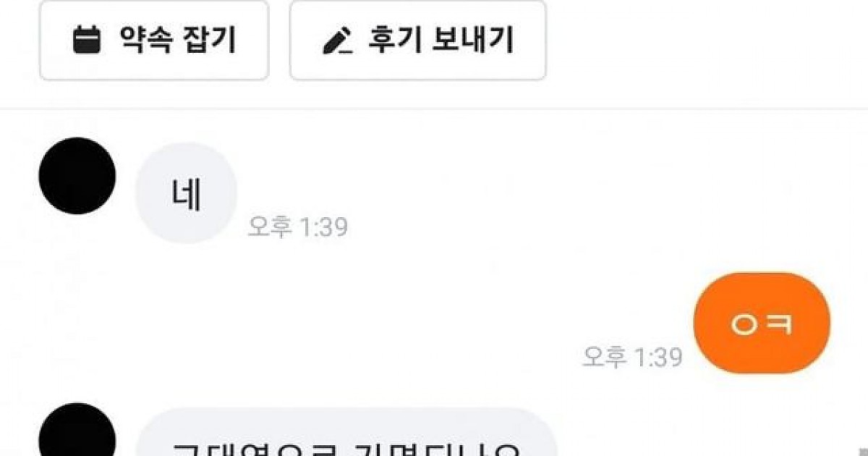Select the gray 네 message bubble
Screen dimensions: 868x456
tap(186, 193)
